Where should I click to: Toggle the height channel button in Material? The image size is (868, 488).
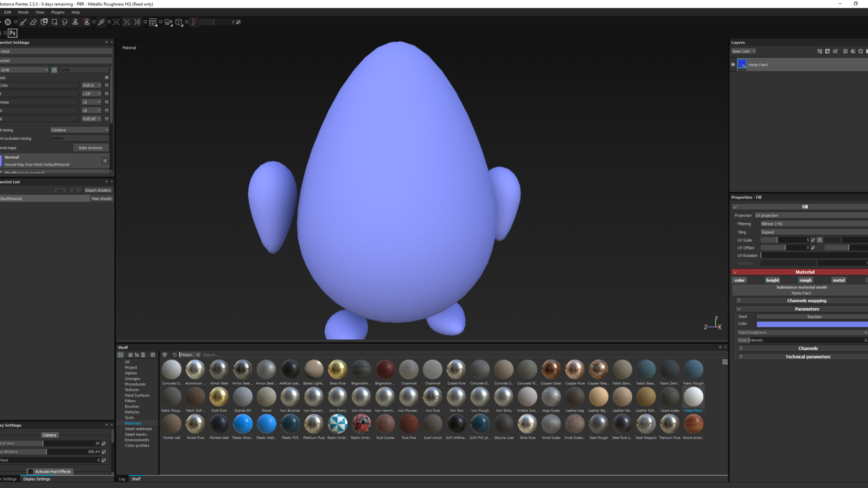[772, 280]
